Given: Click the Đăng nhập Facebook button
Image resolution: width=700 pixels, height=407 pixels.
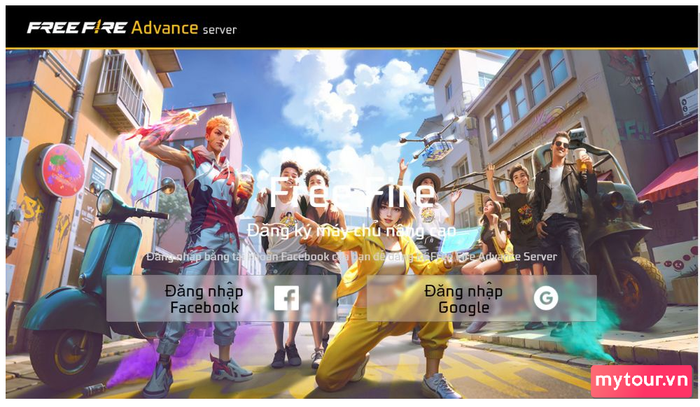Looking at the screenshot, I should (x=222, y=298).
